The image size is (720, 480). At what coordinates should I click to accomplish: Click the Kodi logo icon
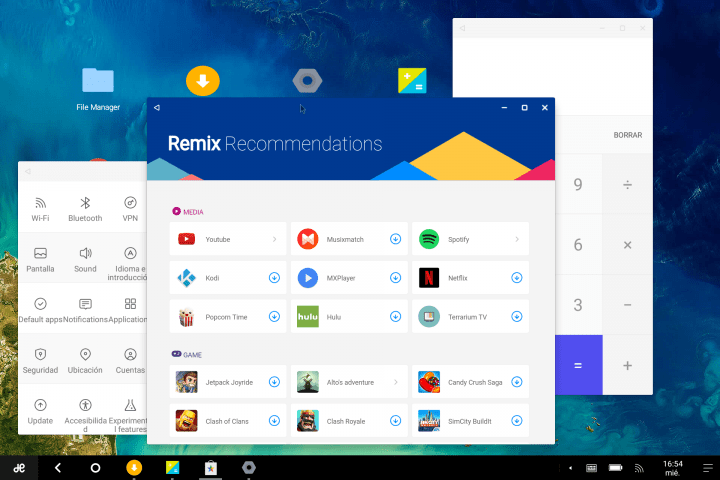[x=186, y=278]
